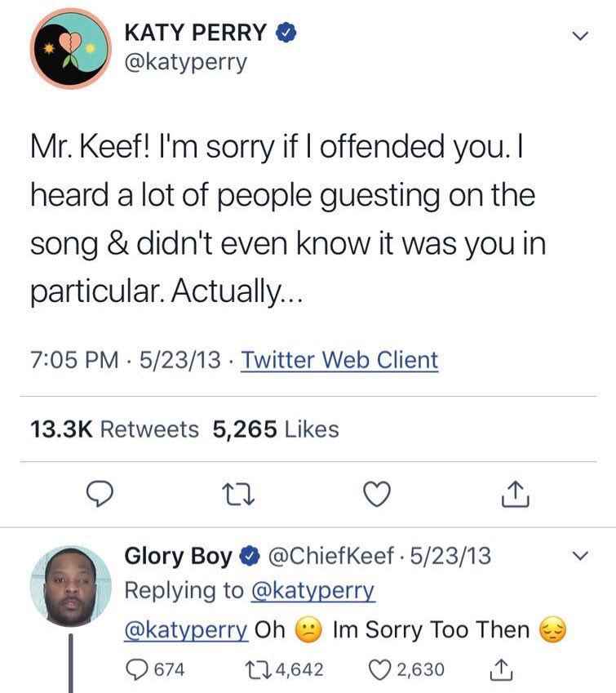This screenshot has height=693, width=616.
Task: Open Katy Perry tweet options chevron
Action: click(x=579, y=37)
